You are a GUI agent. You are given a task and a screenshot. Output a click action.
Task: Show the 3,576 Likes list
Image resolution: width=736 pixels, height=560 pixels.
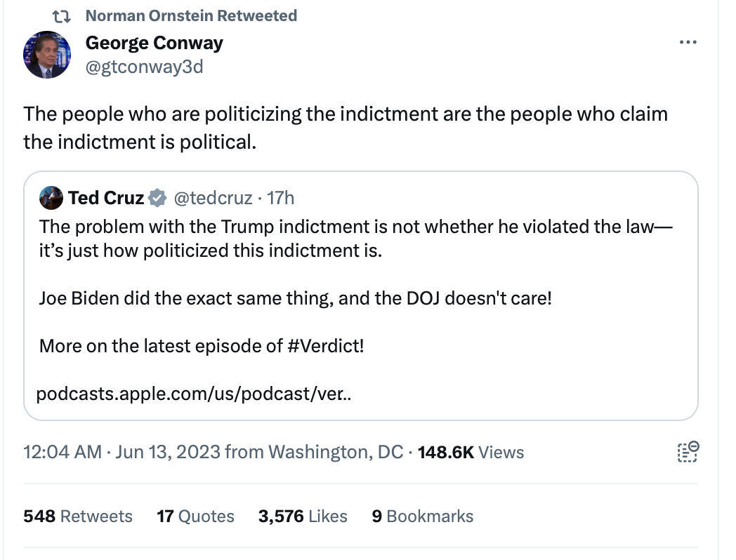[x=303, y=516]
